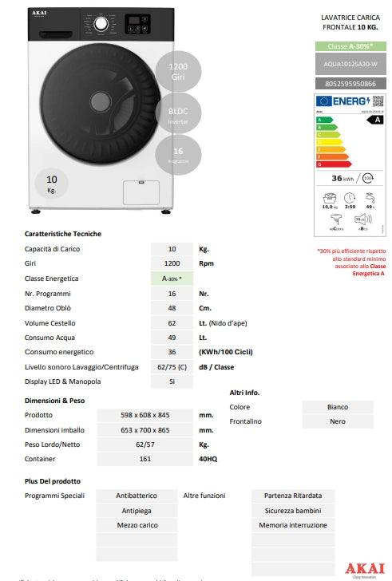Click the Partenza Ritardata function cell
The image size is (392, 581).
pyautogui.click(x=293, y=496)
